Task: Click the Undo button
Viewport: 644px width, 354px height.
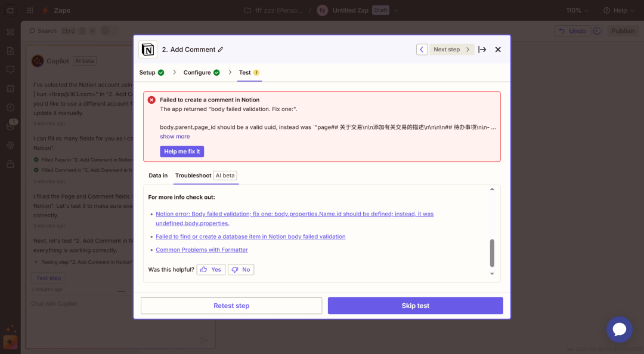Action: click(x=572, y=31)
